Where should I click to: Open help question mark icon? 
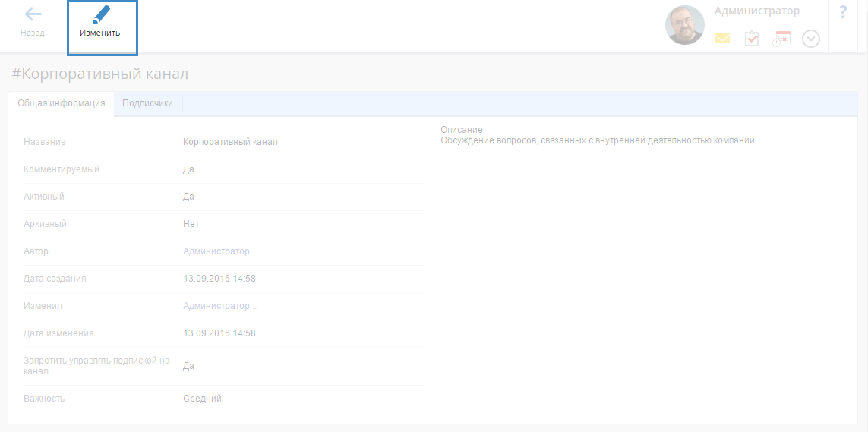coord(843,12)
